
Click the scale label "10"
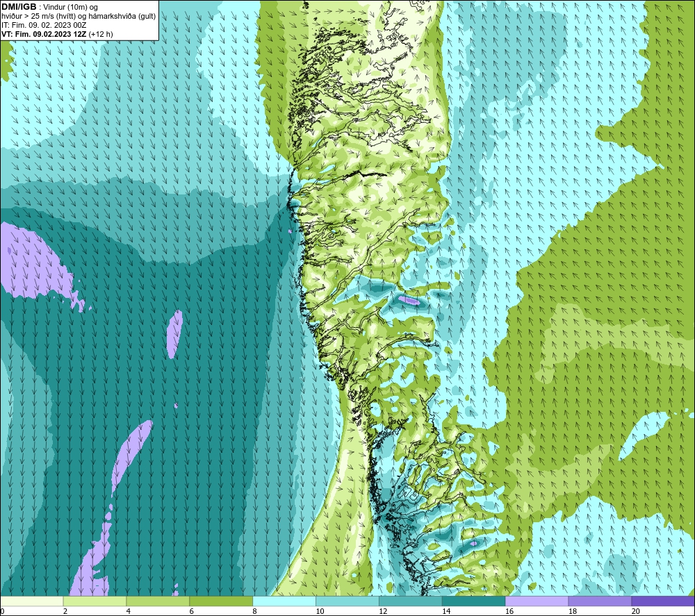point(320,612)
